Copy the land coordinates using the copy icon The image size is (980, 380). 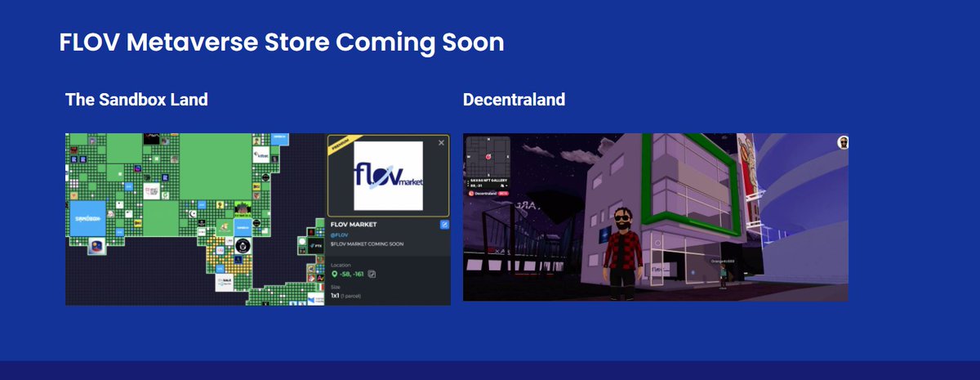(372, 274)
